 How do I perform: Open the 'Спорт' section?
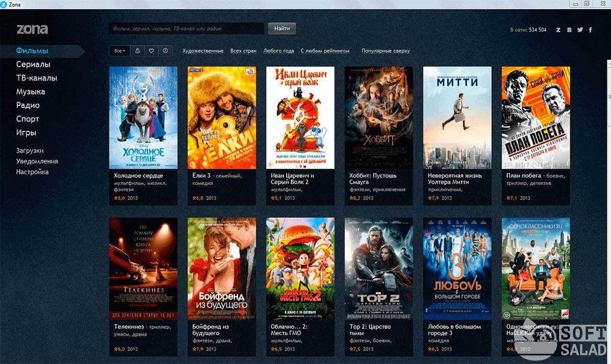pos(27,119)
